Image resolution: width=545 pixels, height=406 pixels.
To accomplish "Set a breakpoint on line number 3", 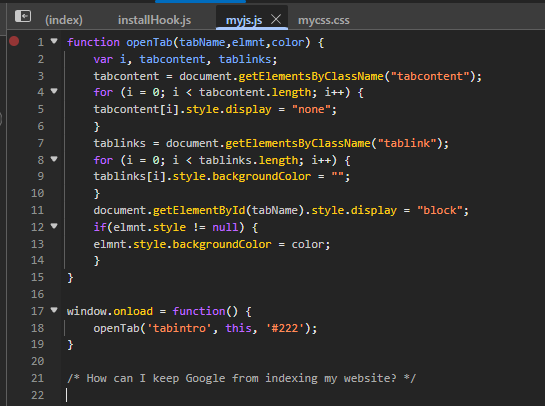I will pos(41,76).
